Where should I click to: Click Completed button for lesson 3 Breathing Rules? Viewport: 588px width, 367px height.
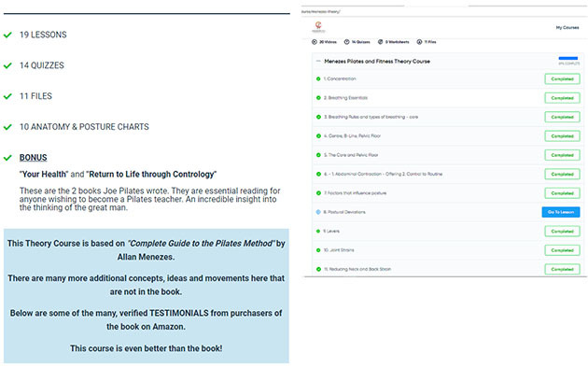coord(562,117)
